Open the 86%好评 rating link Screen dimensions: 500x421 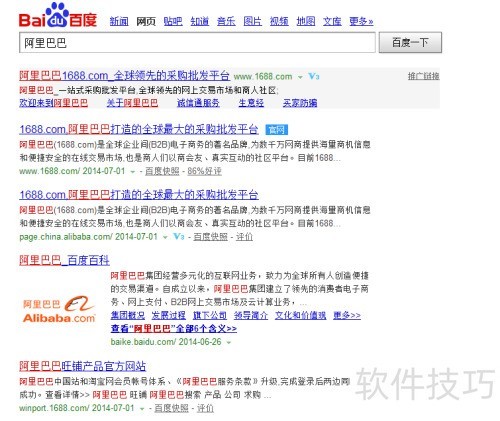(x=204, y=171)
